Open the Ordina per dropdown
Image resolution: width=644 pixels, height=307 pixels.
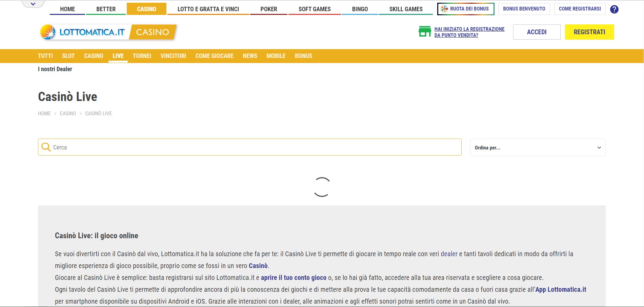click(538, 147)
